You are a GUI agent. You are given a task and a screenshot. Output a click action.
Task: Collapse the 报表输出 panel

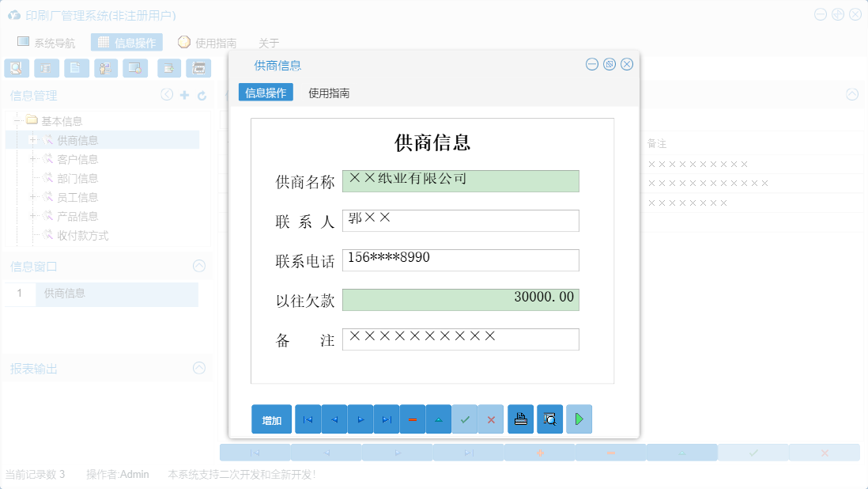click(198, 368)
